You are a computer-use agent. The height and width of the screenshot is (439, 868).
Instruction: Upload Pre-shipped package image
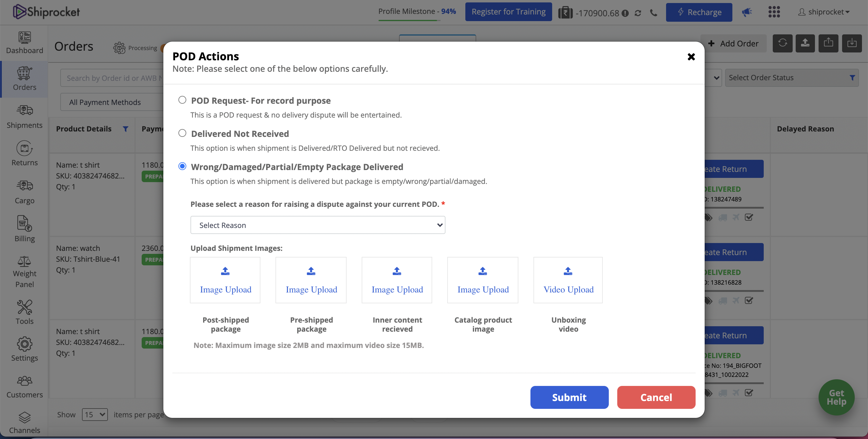tap(311, 280)
